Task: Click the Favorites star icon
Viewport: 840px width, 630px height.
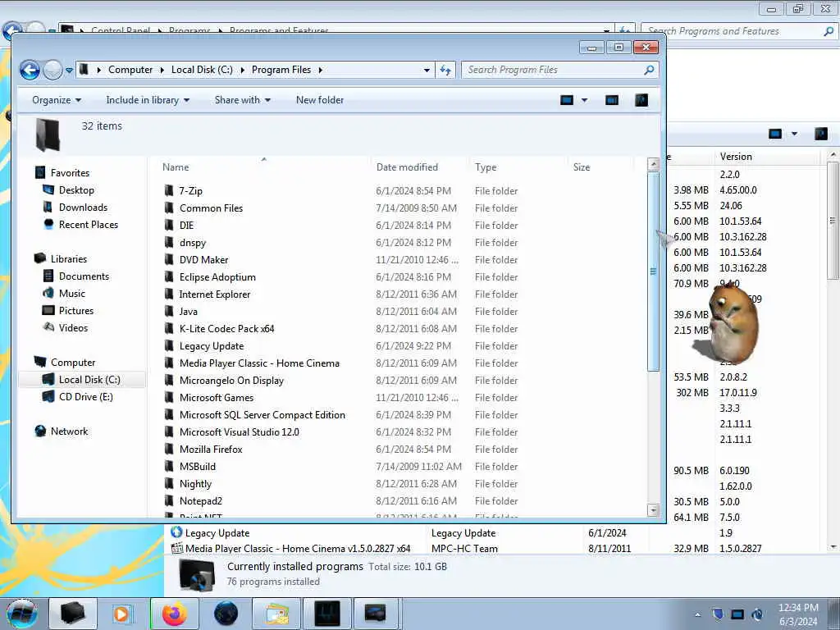Action: 40,172
